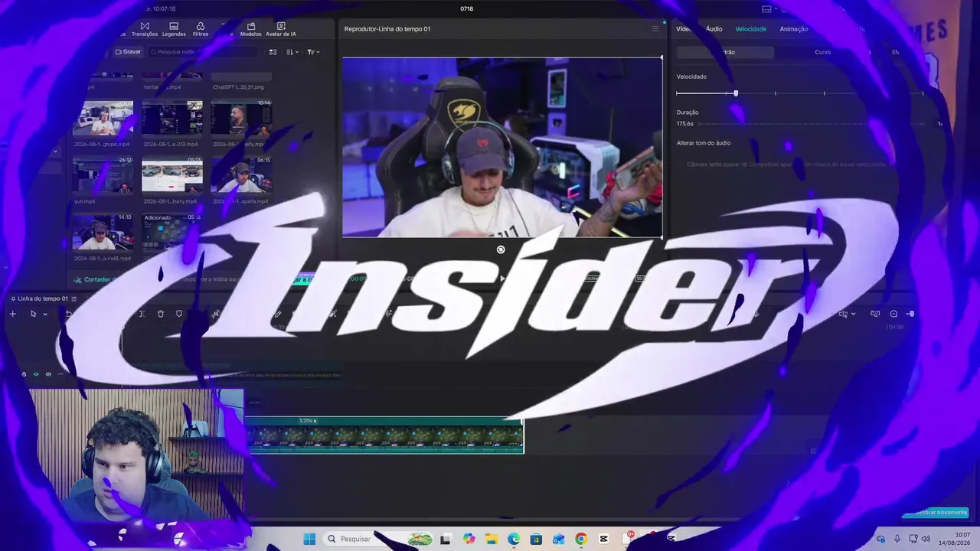Open the window layout switcher icon

pyautogui.click(x=766, y=9)
